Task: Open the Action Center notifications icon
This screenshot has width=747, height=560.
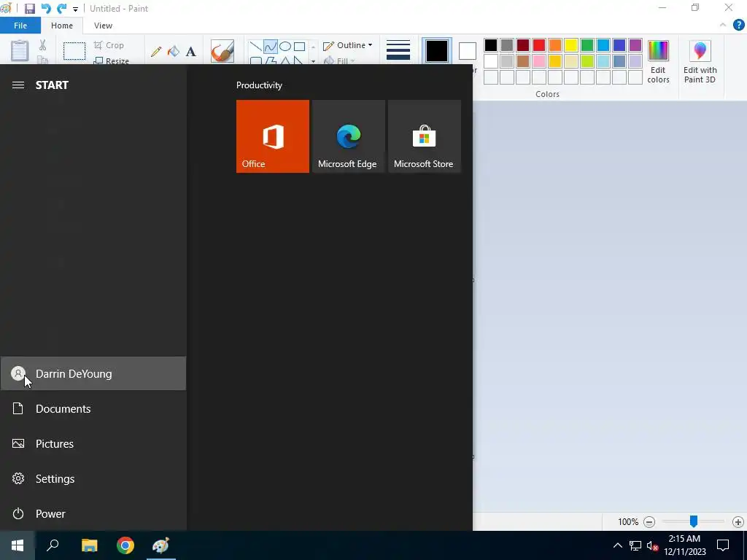Action: pos(723,545)
